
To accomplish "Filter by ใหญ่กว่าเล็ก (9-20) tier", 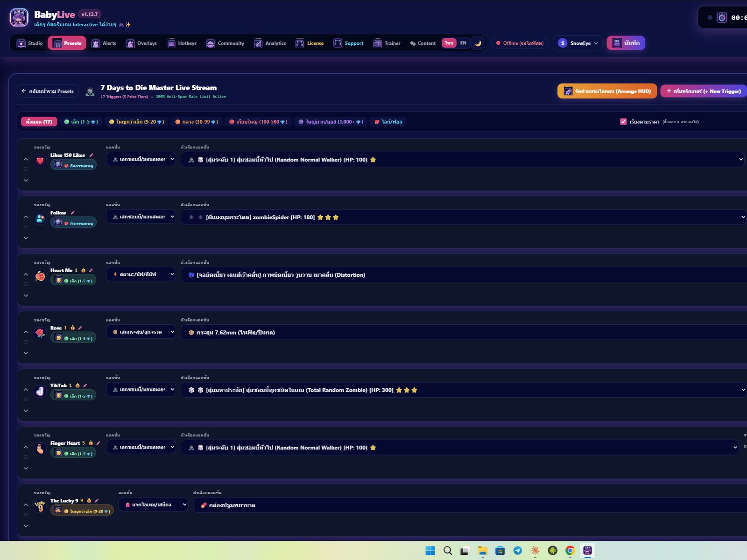I will [136, 122].
